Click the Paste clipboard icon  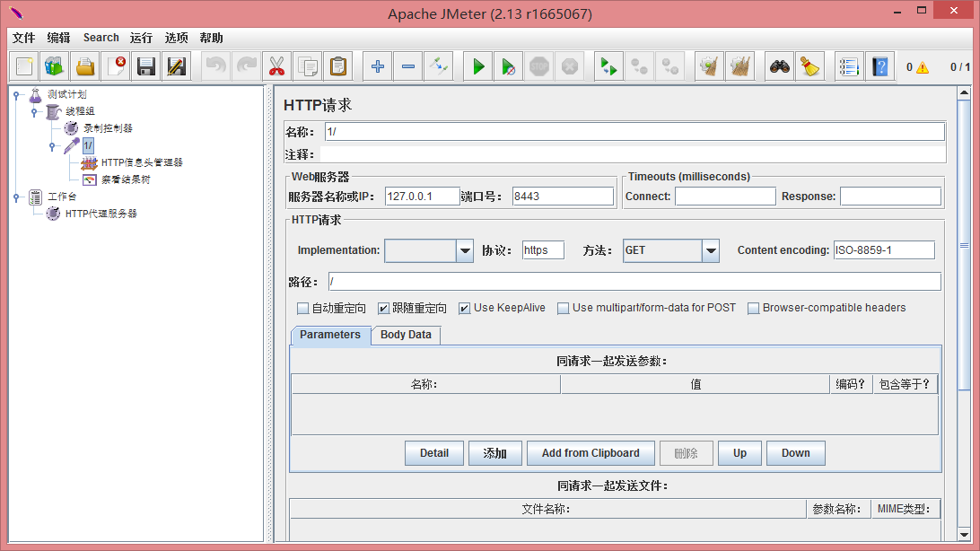pyautogui.click(x=338, y=66)
